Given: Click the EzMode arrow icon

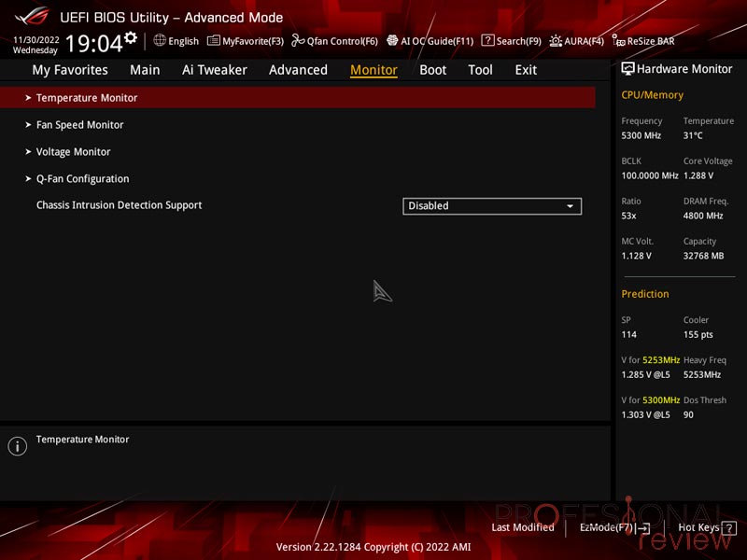Looking at the screenshot, I should [x=642, y=528].
